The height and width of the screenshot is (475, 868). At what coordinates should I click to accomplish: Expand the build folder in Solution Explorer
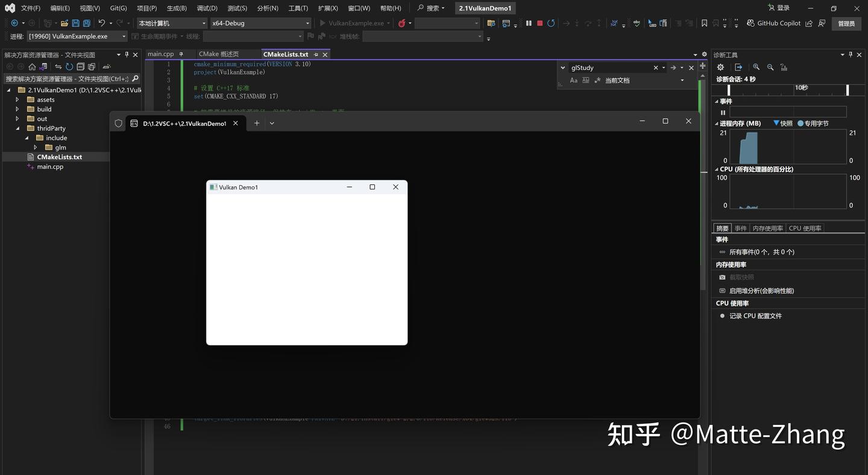[x=17, y=109]
